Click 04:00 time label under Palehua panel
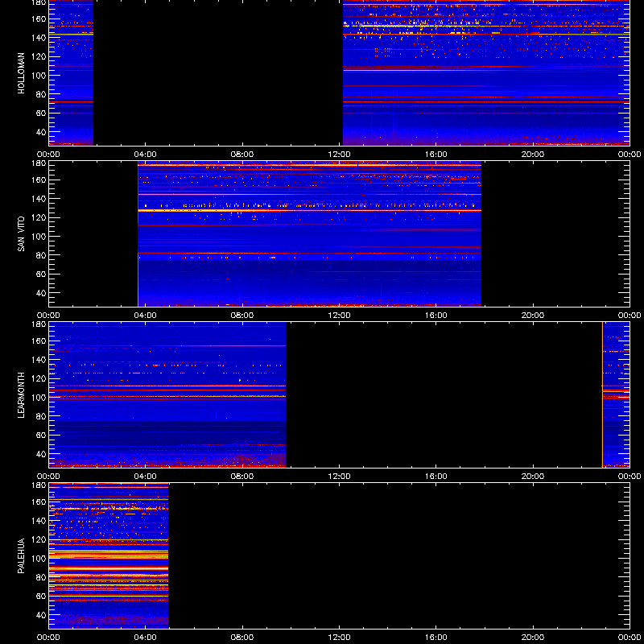This screenshot has width=644, height=644. tap(146, 638)
